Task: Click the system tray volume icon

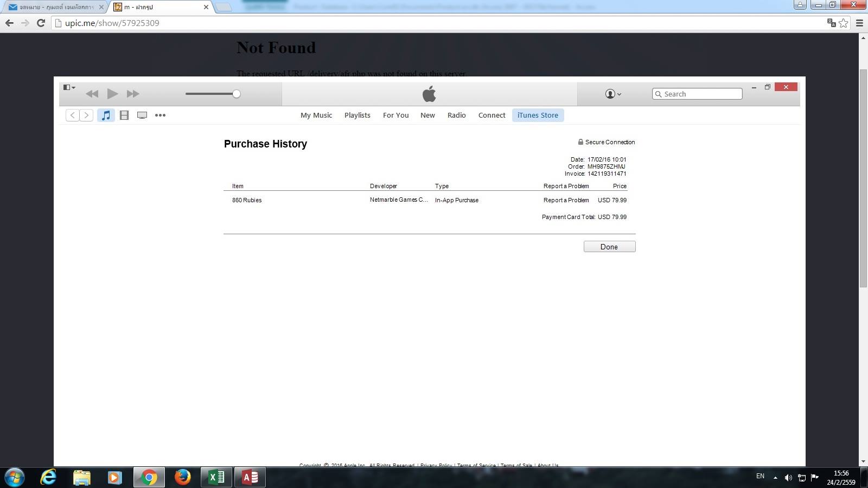Action: pos(788,478)
